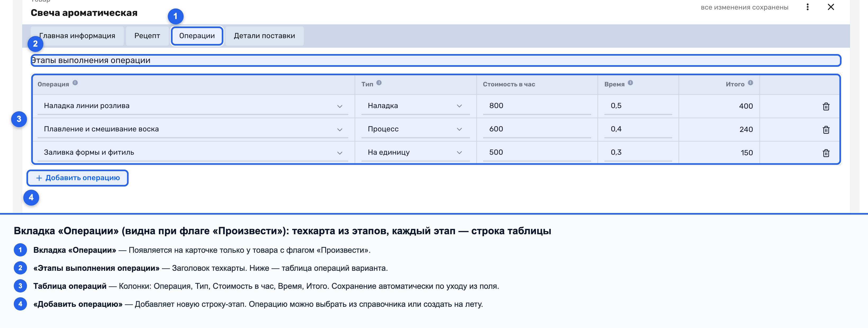868x328 pixels.
Task: Show info tooltip for Операция column
Action: point(75,83)
